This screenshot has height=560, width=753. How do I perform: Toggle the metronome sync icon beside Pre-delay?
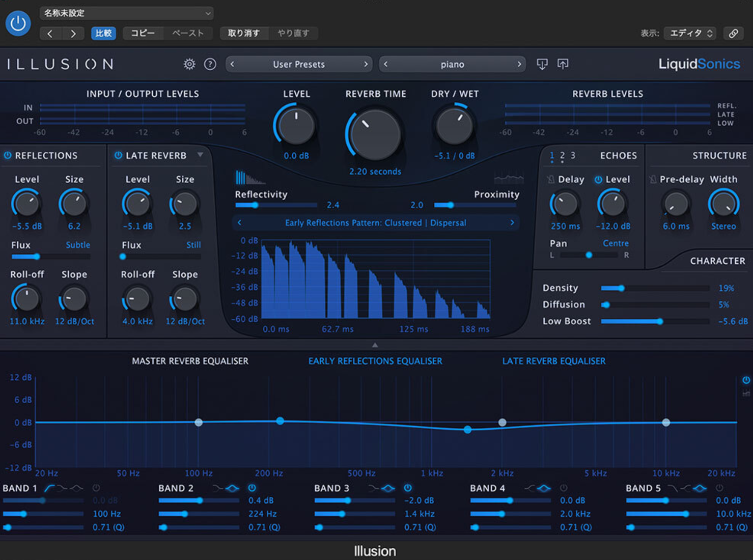(x=653, y=179)
